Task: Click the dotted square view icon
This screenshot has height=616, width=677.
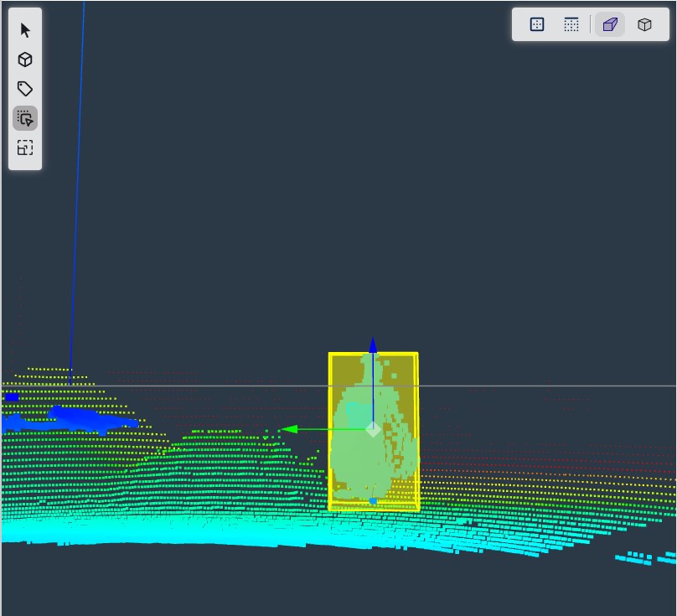Action: coord(537,24)
